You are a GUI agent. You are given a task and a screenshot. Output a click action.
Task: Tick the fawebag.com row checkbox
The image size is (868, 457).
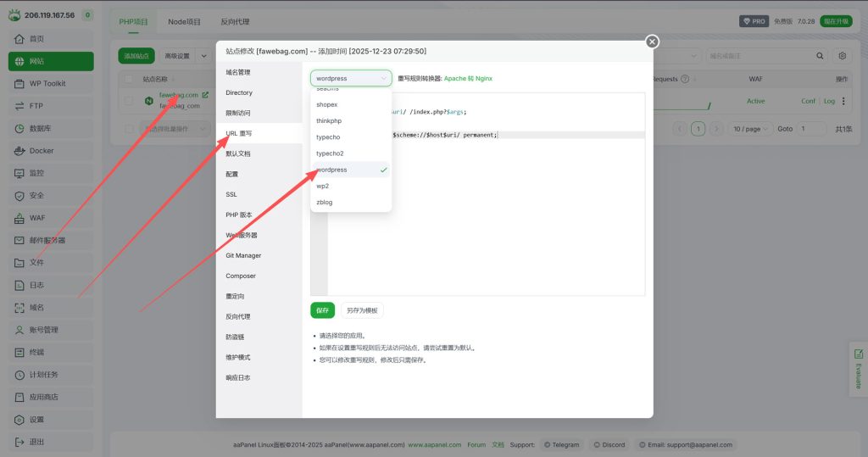[129, 100]
